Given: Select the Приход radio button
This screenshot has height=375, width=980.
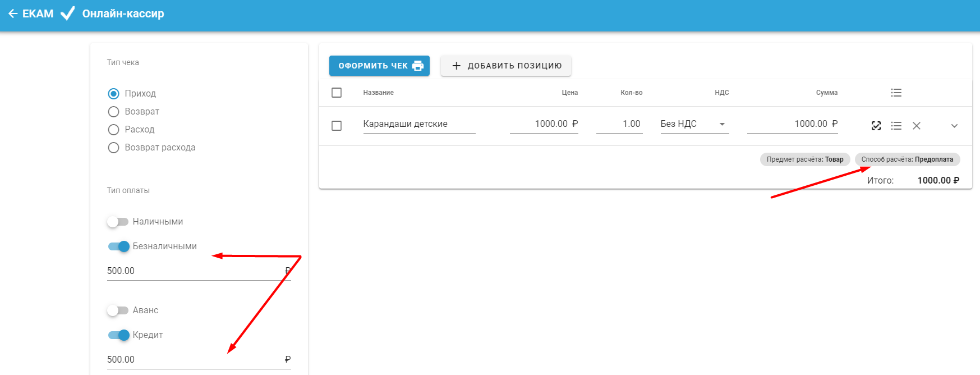Looking at the screenshot, I should pos(113,93).
